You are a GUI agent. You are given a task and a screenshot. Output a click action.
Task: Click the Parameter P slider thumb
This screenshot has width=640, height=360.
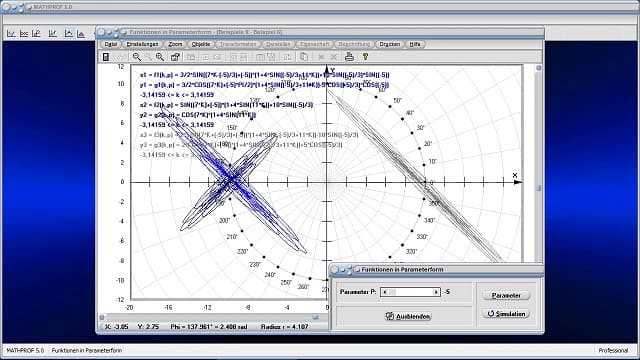tap(392, 292)
